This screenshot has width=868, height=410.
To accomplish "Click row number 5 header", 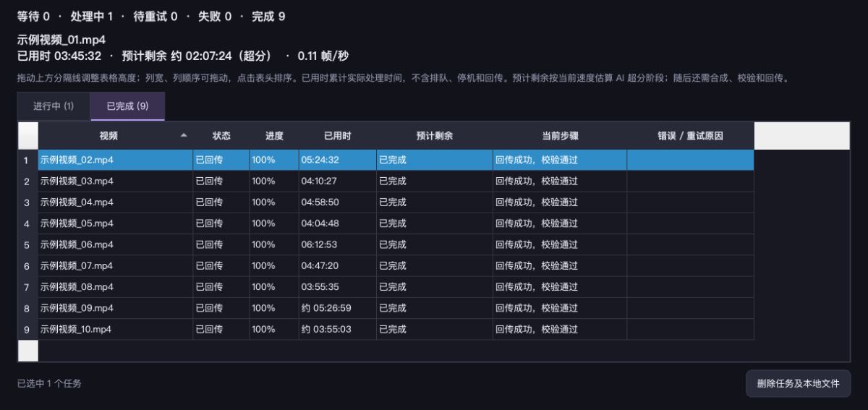I will [x=27, y=244].
